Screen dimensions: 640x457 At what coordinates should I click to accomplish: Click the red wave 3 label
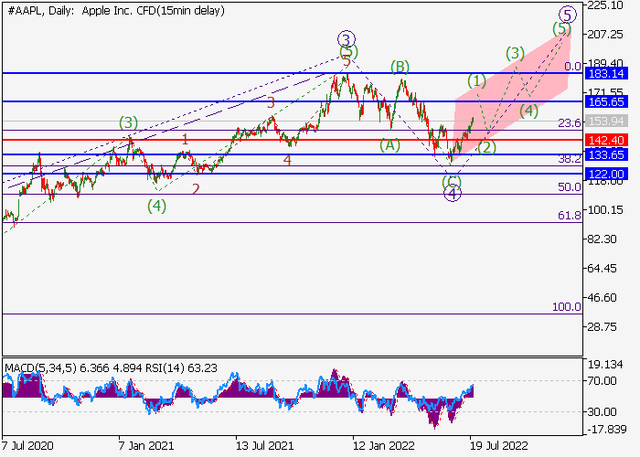[271, 103]
